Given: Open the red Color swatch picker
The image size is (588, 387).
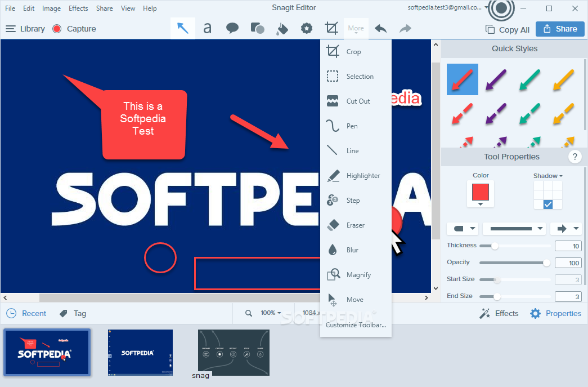Looking at the screenshot, I should [x=481, y=194].
